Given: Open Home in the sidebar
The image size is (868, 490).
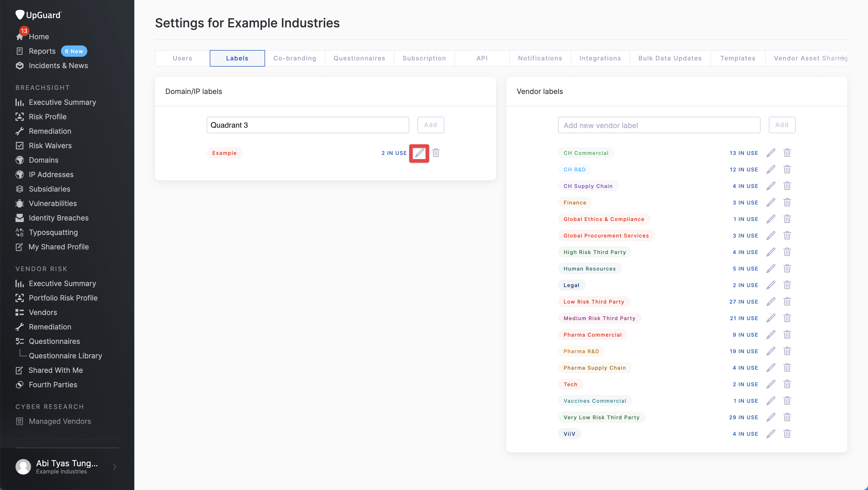Looking at the screenshot, I should point(39,37).
